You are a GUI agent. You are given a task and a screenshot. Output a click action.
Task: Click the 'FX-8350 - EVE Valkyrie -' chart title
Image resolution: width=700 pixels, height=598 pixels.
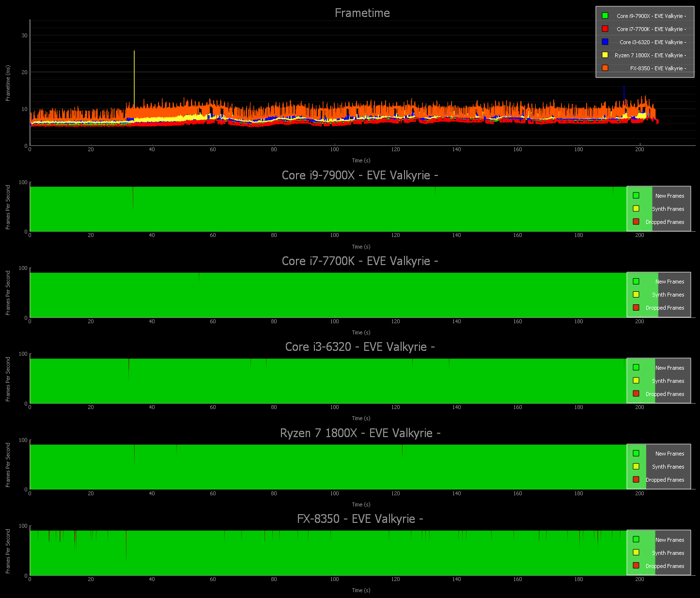360,519
